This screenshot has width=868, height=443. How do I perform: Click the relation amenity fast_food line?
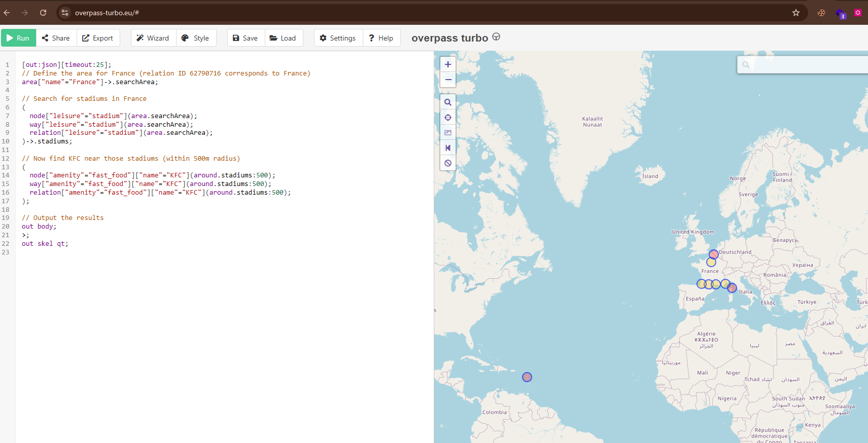(160, 193)
